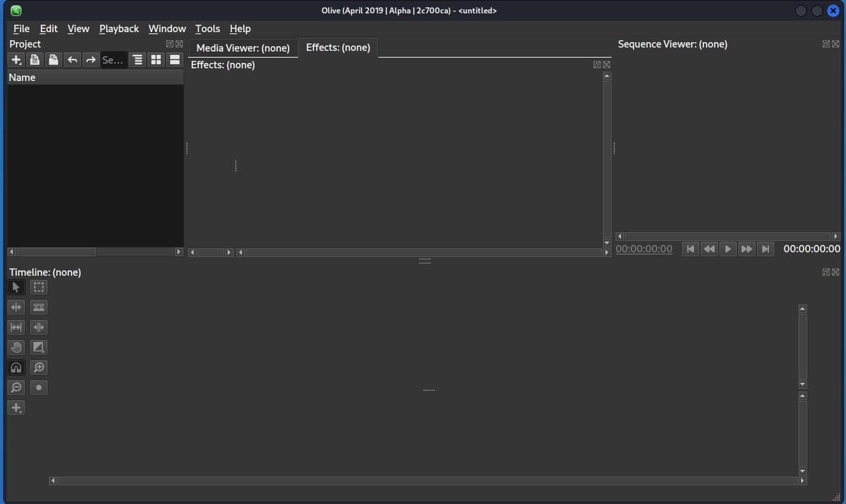The height and width of the screenshot is (504, 846).
Task: Open the Tools menu
Action: coord(208,29)
